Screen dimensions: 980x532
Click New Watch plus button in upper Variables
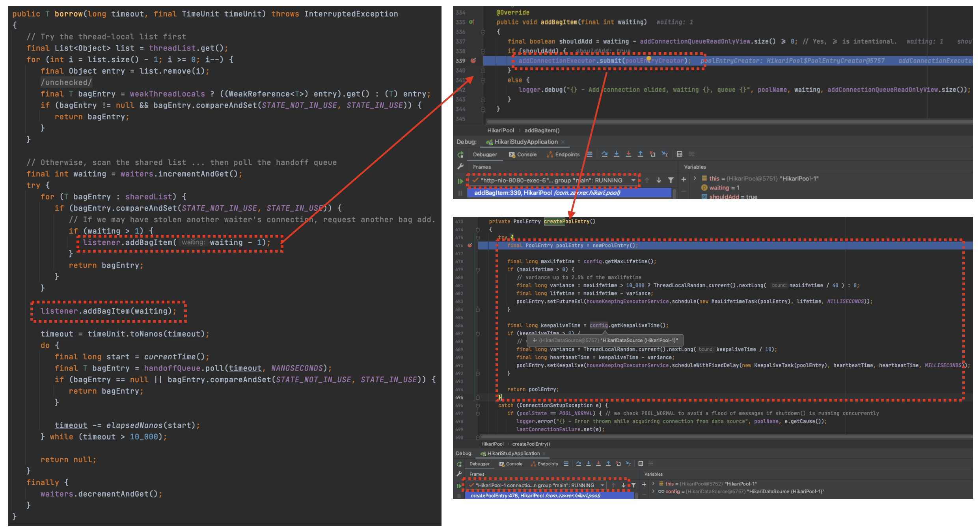(684, 179)
